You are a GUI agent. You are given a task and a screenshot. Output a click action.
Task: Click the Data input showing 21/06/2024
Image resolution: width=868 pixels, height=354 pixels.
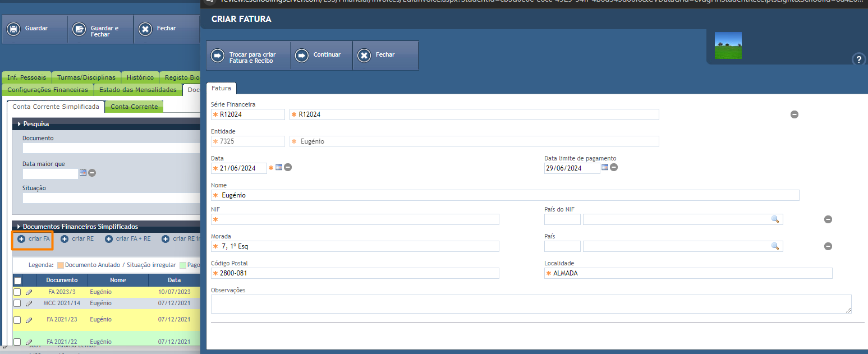point(239,168)
